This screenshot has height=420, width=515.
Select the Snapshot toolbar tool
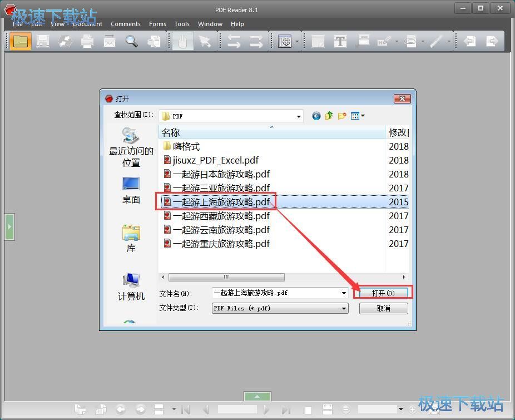pyautogui.click(x=153, y=41)
